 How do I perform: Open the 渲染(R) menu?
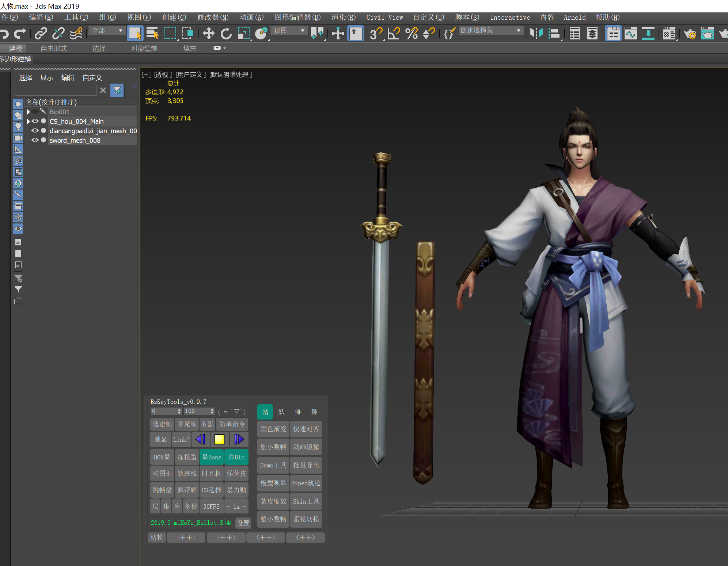click(344, 18)
